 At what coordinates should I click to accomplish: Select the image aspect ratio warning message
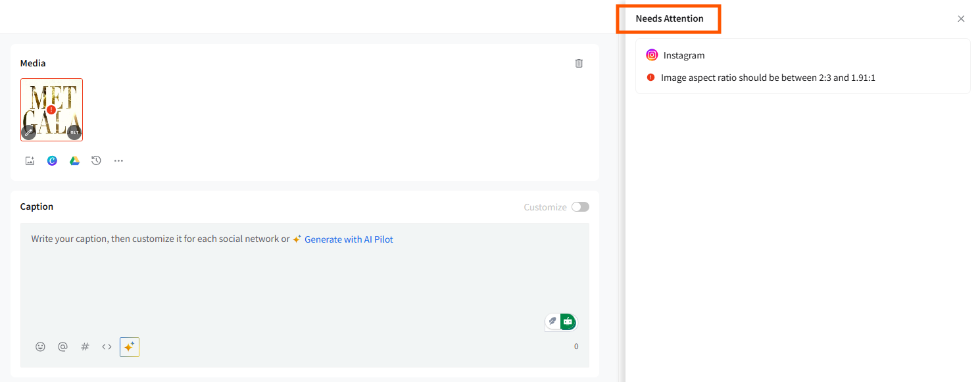768,78
